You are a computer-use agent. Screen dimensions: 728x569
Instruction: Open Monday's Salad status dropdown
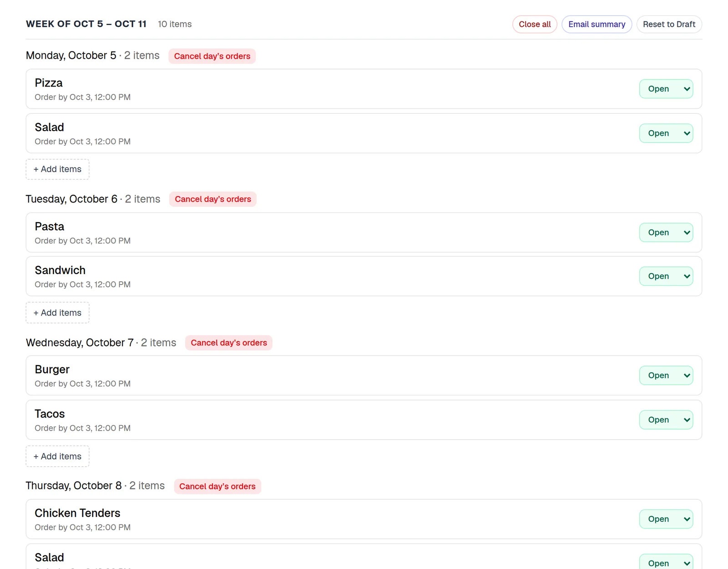(x=666, y=133)
